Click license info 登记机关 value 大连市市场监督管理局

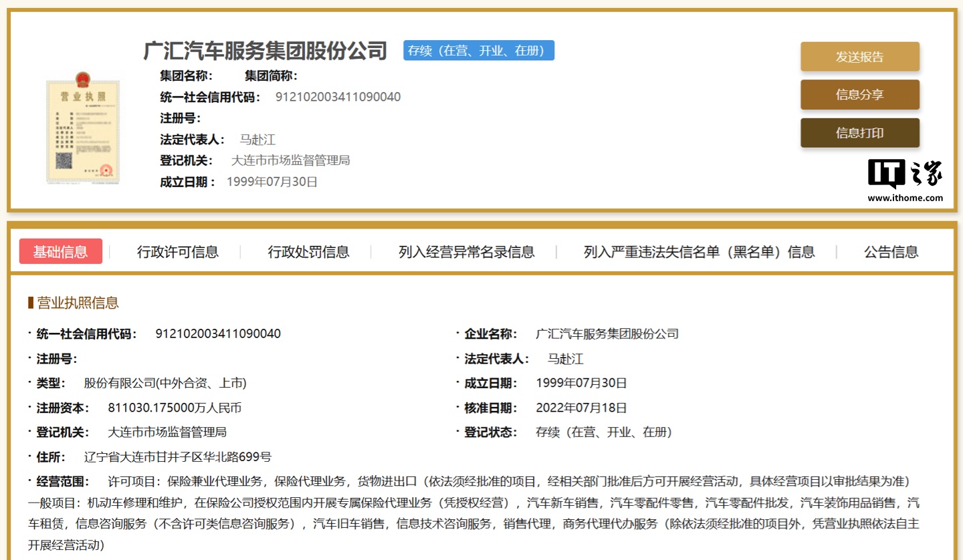pos(167,432)
